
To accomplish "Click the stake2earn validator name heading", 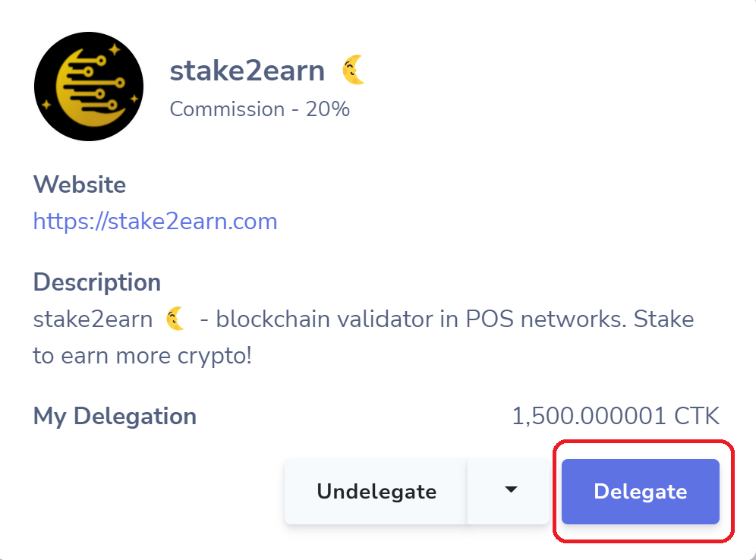I will [x=247, y=71].
